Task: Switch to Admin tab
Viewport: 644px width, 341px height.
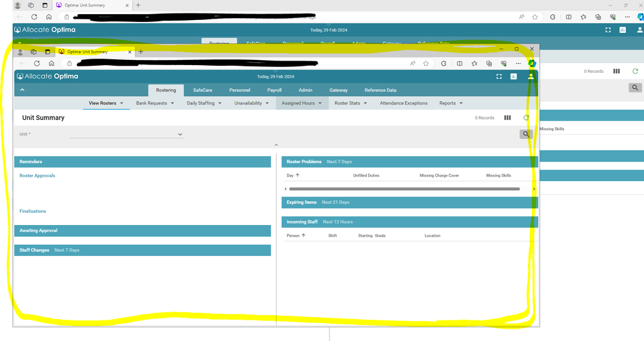Action: 306,90
